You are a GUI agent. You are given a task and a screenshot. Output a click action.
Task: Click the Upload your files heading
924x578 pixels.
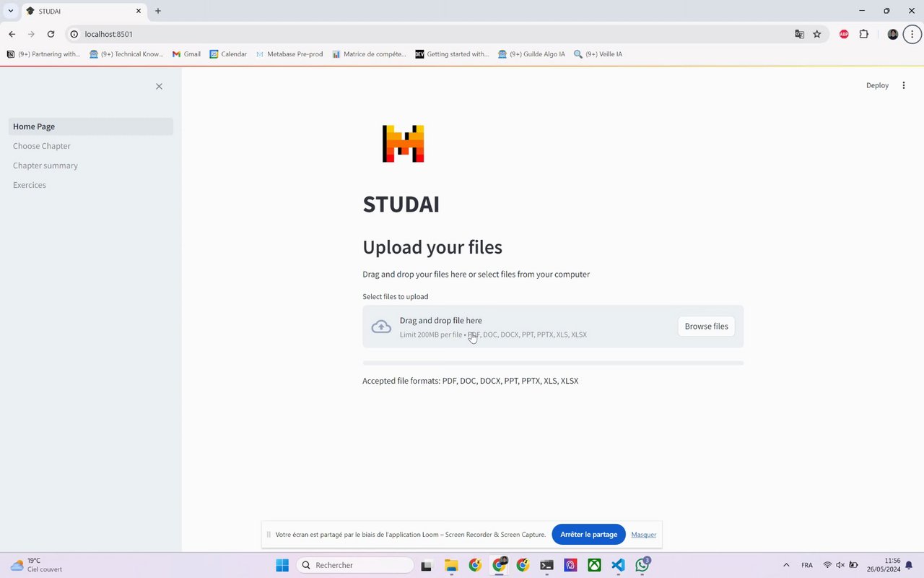(432, 247)
